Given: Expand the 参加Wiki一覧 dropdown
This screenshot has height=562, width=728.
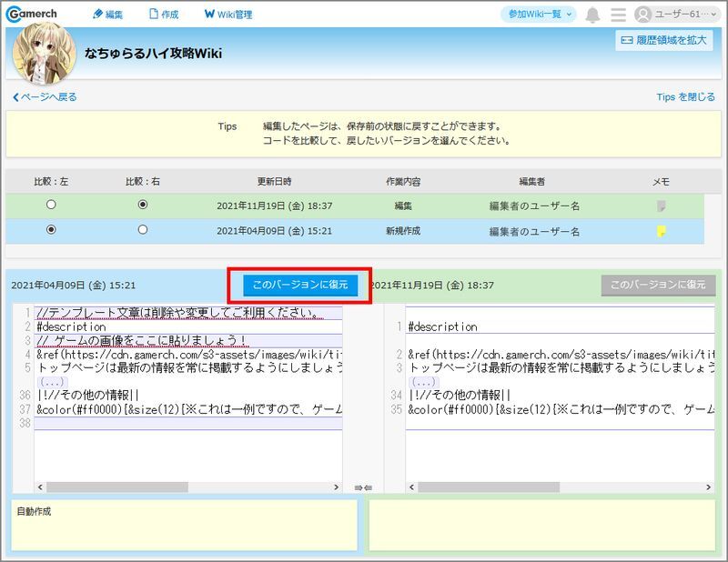Looking at the screenshot, I should coord(541,15).
